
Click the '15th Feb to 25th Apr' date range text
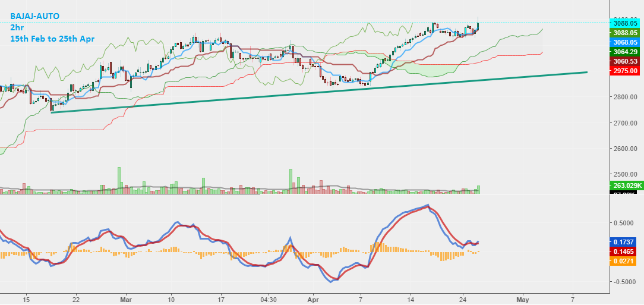point(52,39)
